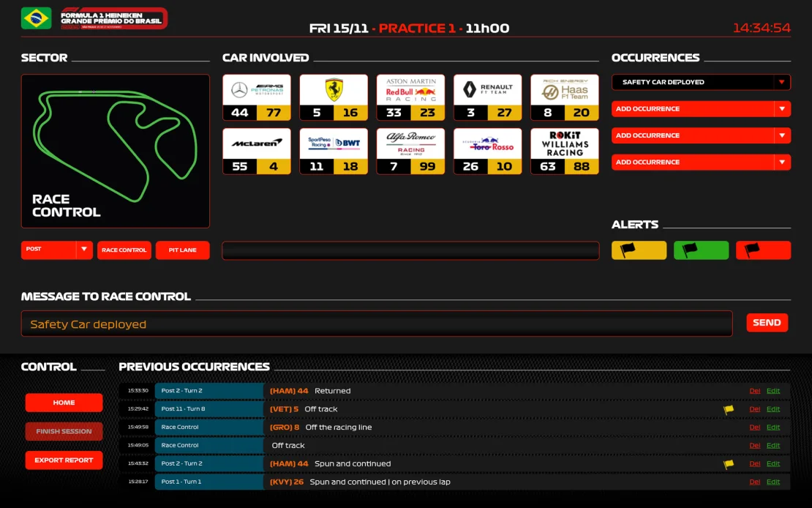The image size is (812, 508).
Task: Click the Toro Rosso team logo
Action: 487,143
